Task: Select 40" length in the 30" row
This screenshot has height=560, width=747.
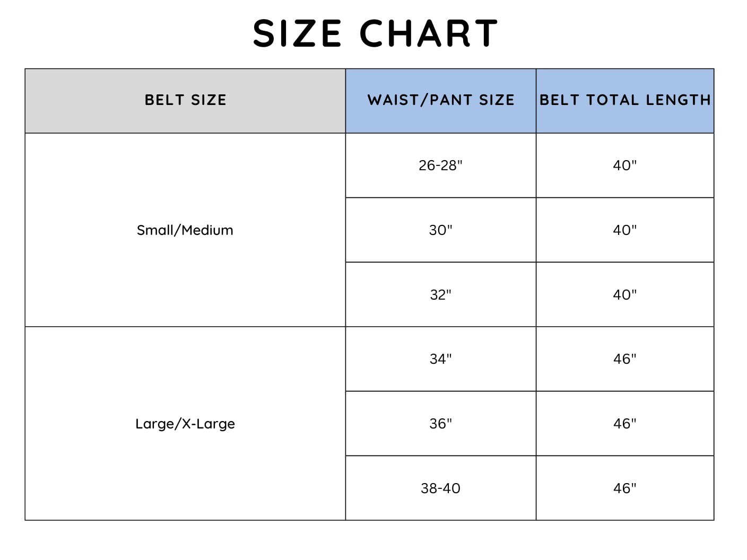Action: point(624,230)
